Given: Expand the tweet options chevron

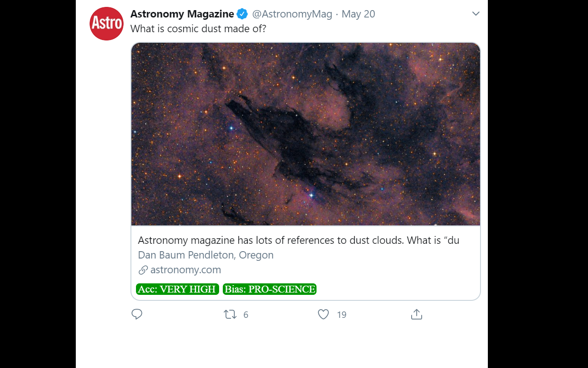Looking at the screenshot, I should [476, 14].
